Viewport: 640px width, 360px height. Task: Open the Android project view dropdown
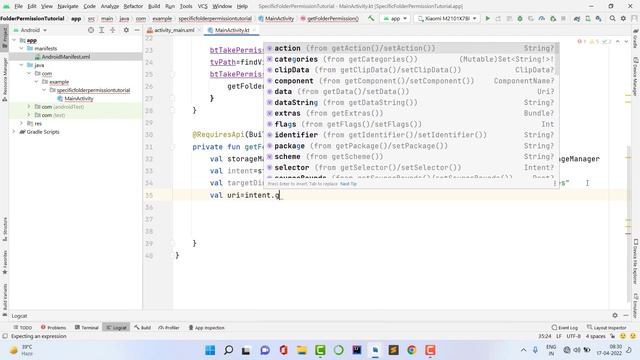point(30,30)
